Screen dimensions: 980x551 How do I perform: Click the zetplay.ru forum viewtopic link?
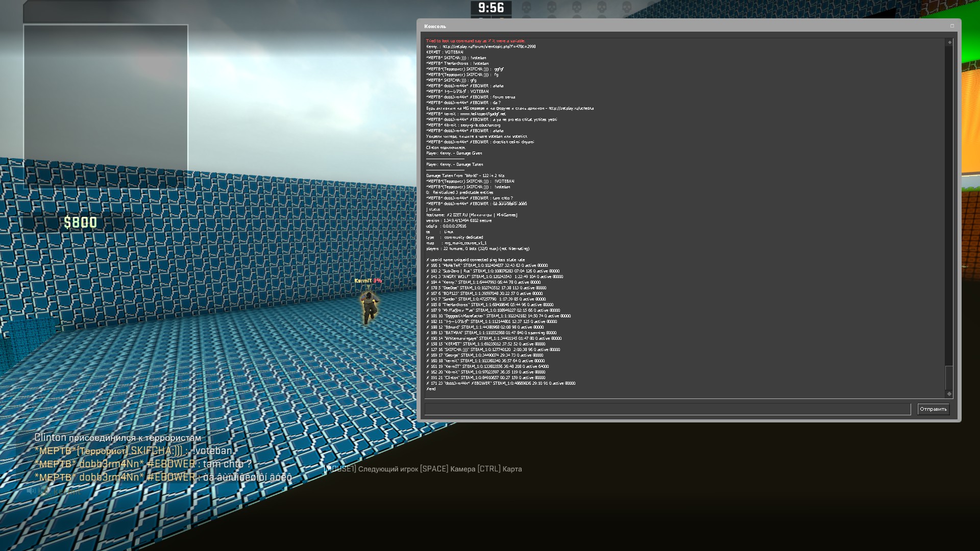tap(489, 46)
